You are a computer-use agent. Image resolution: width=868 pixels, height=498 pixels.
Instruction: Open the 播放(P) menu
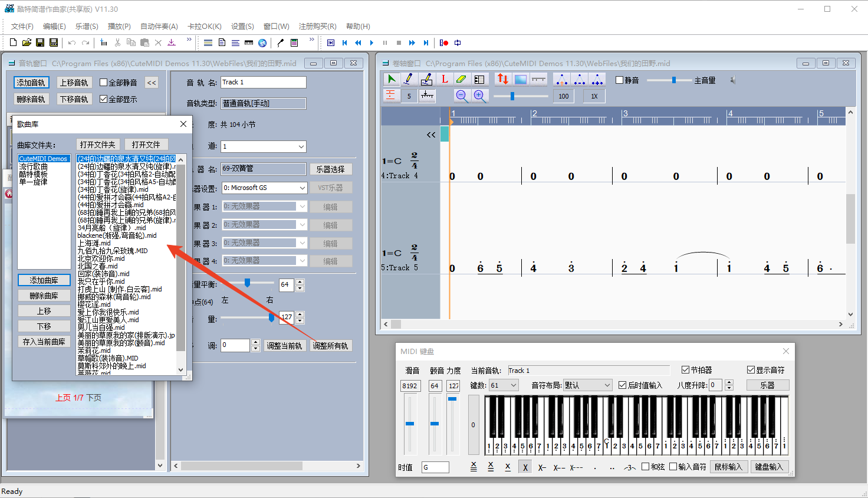(119, 26)
